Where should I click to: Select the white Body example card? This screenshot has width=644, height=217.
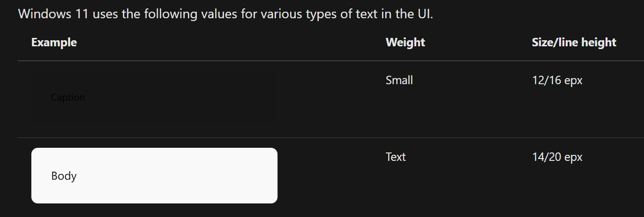click(x=154, y=176)
